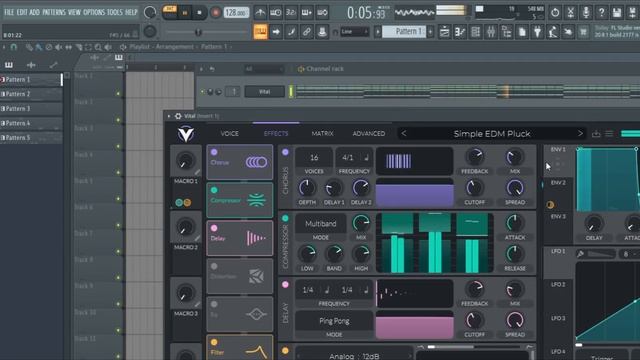
Task: Click the compressor ATTACK knob
Action: (x=515, y=223)
